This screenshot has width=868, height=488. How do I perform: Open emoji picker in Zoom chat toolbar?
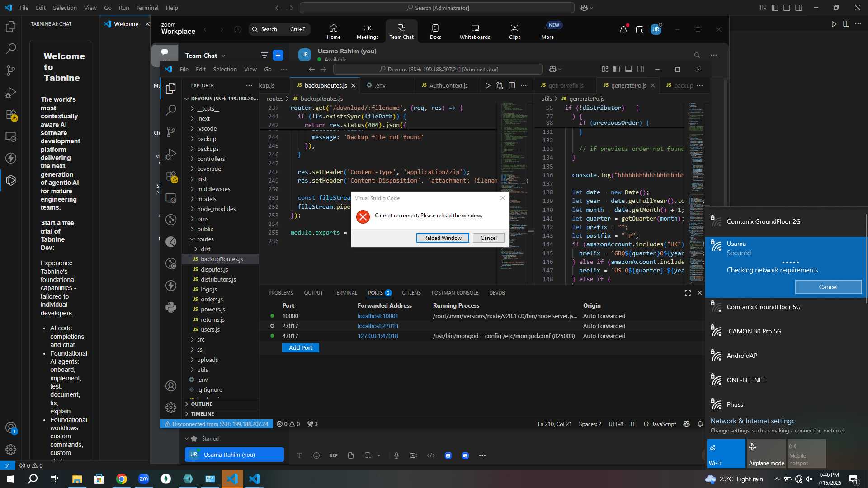pyautogui.click(x=316, y=455)
